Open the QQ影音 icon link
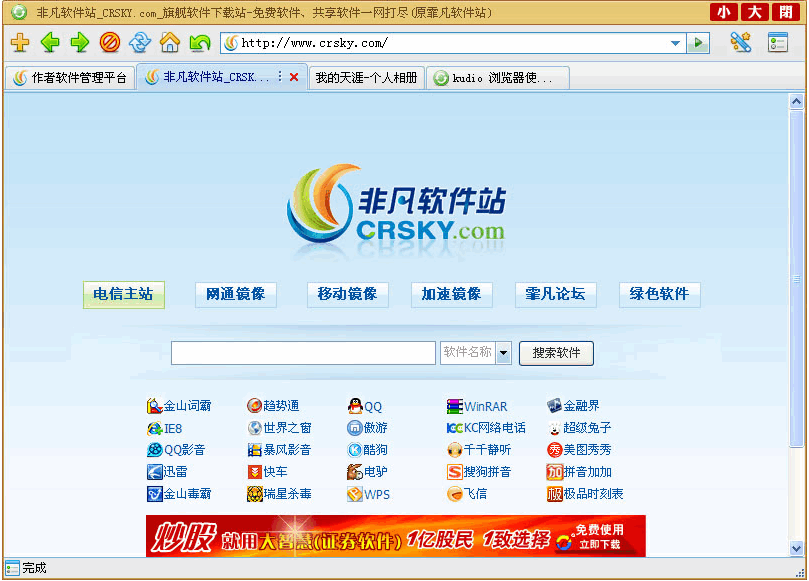The height and width of the screenshot is (581, 809). coord(176,450)
